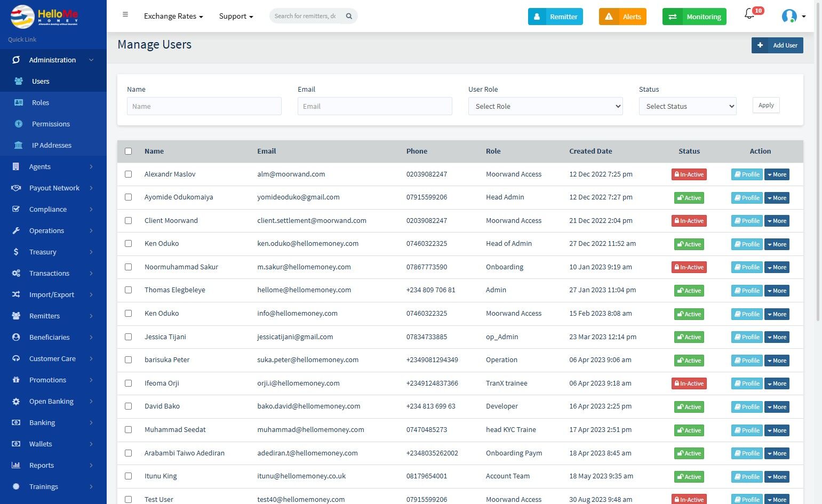Open More dropdown for Alexandr Maslov
Screen dimensions: 822x504
click(x=777, y=174)
